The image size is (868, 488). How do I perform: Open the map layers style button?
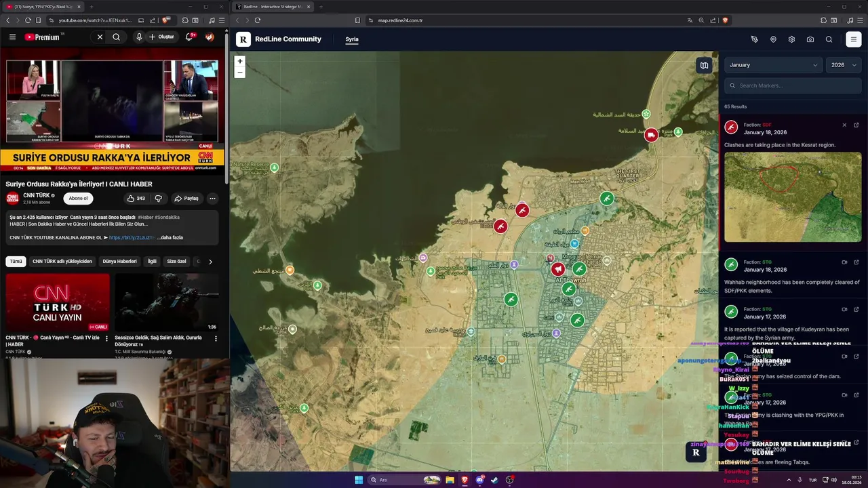pos(704,65)
